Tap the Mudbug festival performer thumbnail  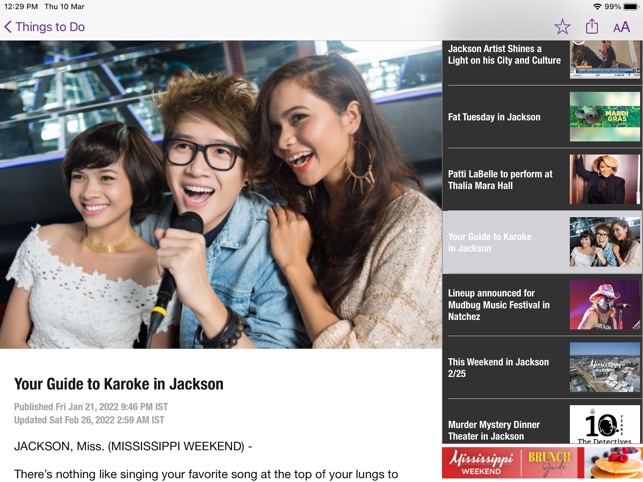click(605, 305)
